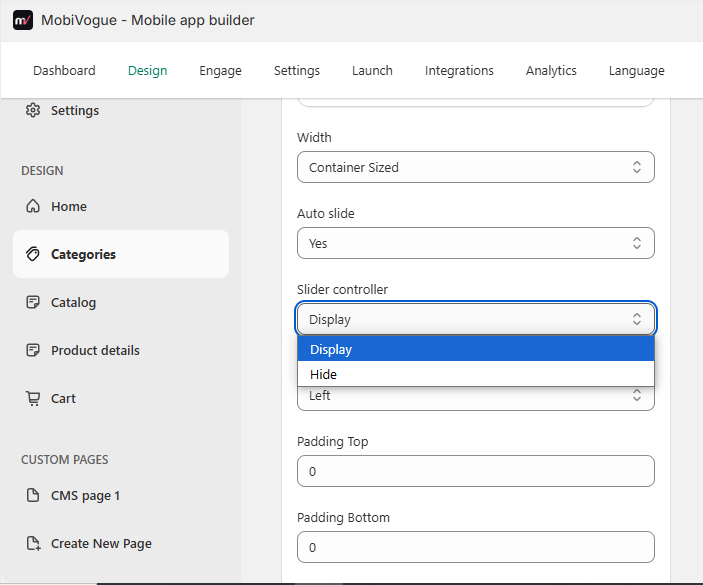703x585 pixels.
Task: Click the CUSTOM PAGES section heading
Action: coord(65,459)
